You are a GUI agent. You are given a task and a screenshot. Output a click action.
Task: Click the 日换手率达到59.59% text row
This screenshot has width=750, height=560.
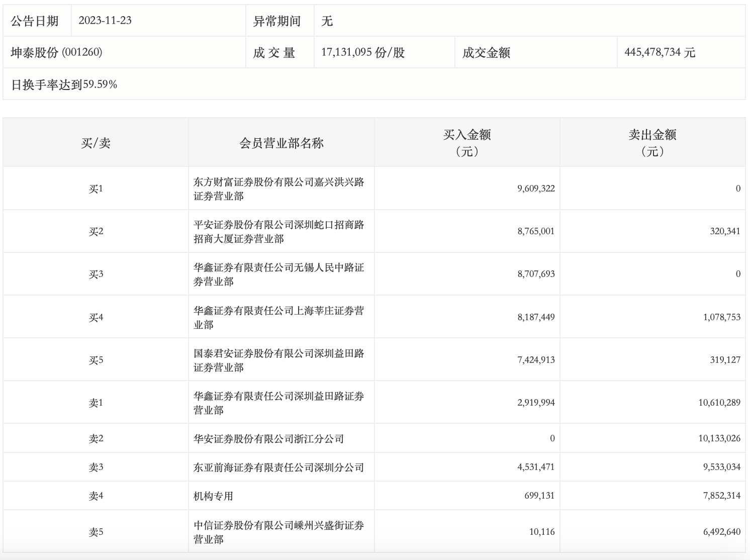click(64, 84)
